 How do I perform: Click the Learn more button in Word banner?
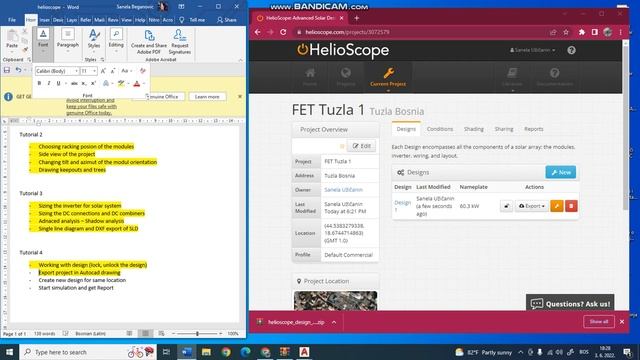tap(207, 97)
